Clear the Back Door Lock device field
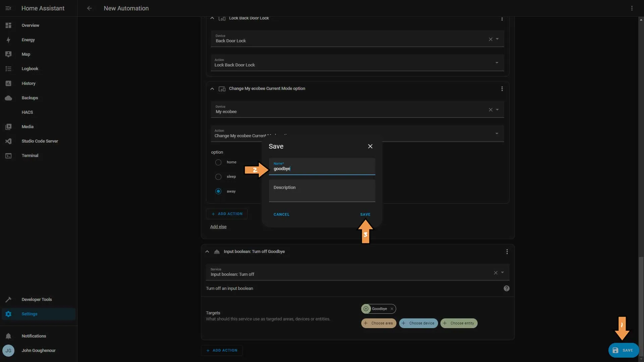The height and width of the screenshot is (362, 644). [490, 39]
